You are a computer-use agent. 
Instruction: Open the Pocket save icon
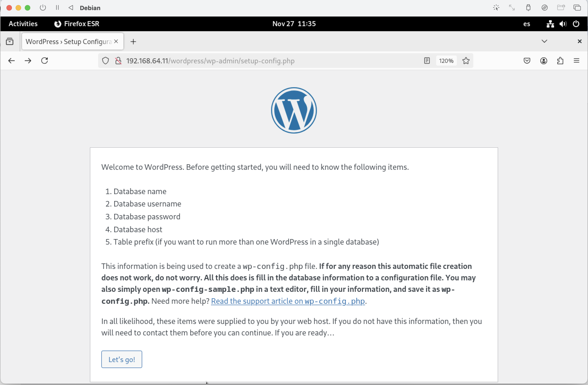click(x=527, y=61)
